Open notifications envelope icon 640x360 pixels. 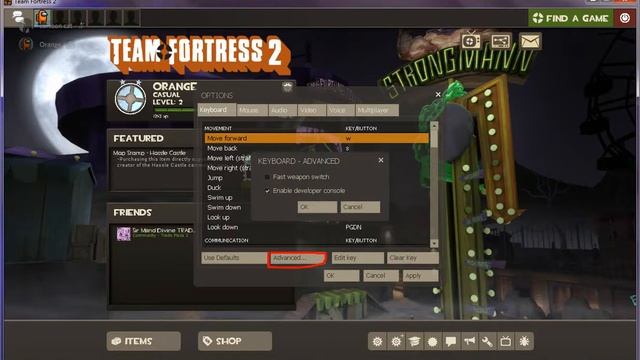(x=530, y=41)
